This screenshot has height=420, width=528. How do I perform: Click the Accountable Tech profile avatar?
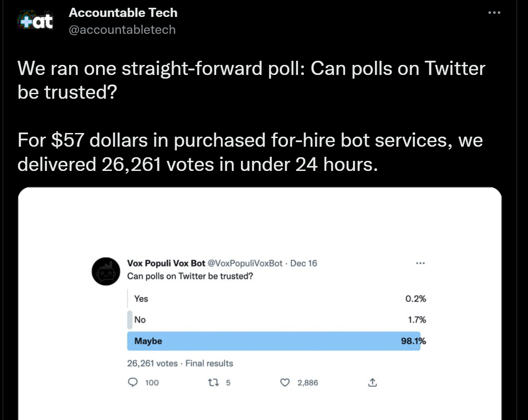(35, 21)
